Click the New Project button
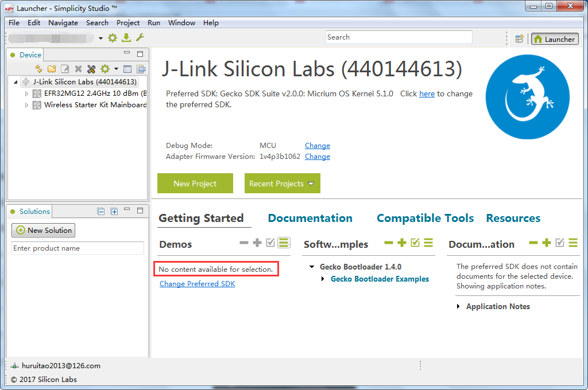Viewport: 588px width, 390px height. (195, 184)
